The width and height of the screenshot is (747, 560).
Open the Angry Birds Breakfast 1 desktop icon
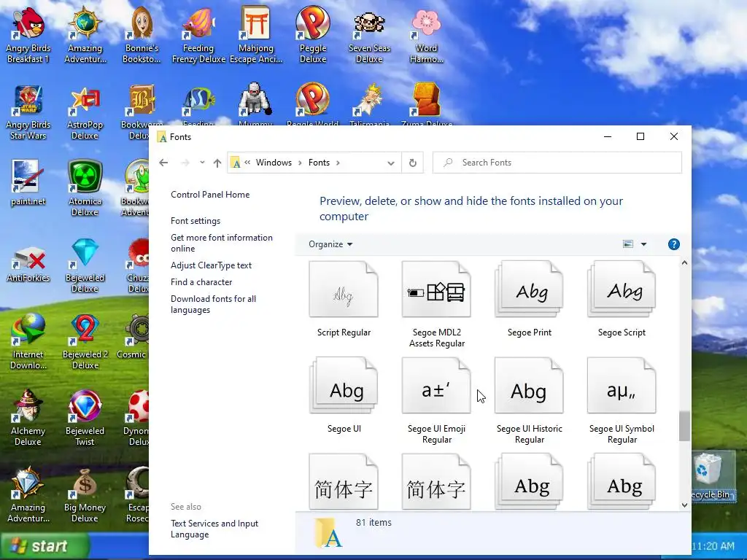point(28,35)
